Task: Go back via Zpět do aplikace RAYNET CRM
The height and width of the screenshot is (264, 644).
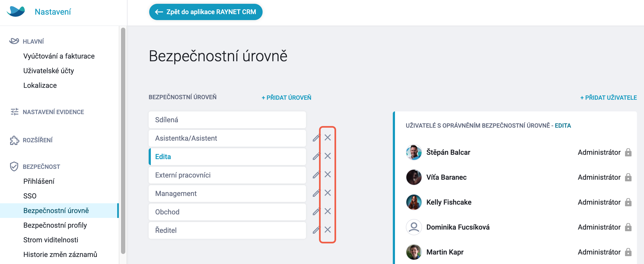Action: coord(206,12)
